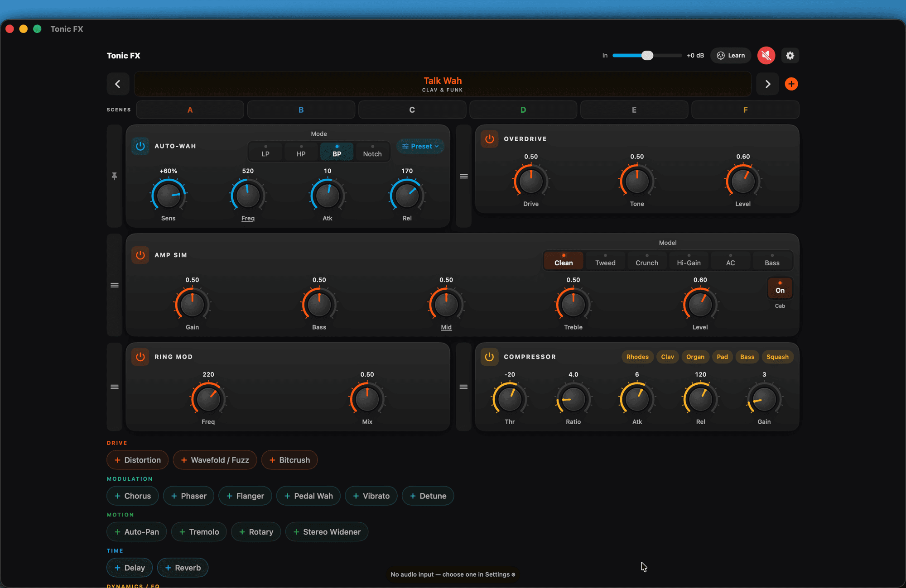
Task: Add a Vibrato effect
Action: pos(371,496)
